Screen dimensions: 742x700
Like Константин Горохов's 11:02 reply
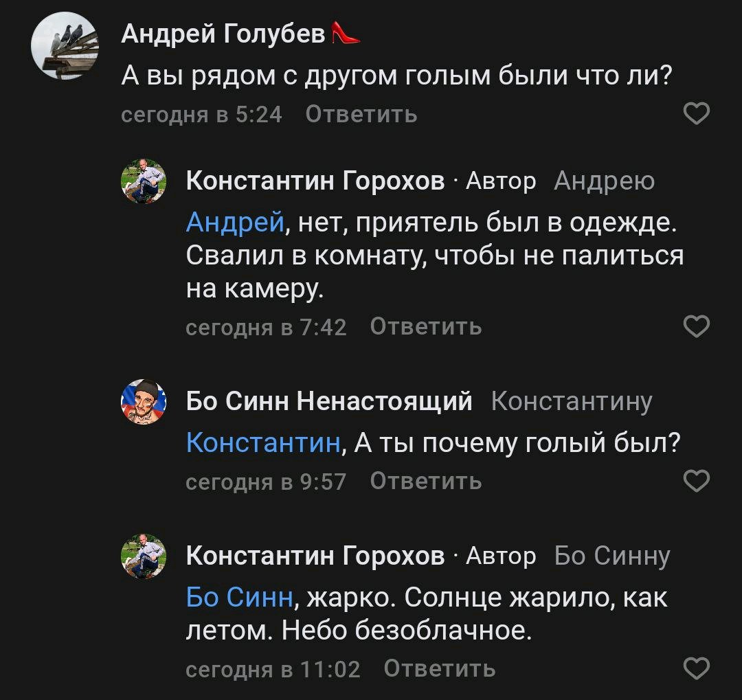point(697,668)
